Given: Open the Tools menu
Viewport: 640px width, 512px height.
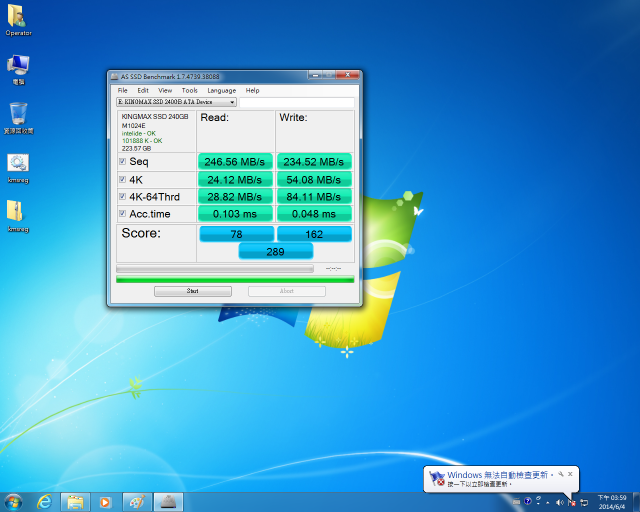Looking at the screenshot, I should (x=189, y=90).
